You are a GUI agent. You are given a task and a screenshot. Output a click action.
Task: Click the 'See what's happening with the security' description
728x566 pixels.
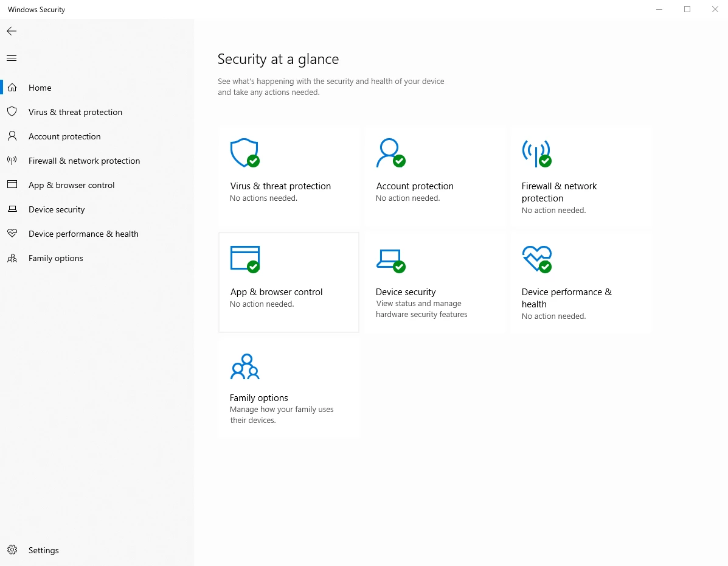click(x=331, y=86)
